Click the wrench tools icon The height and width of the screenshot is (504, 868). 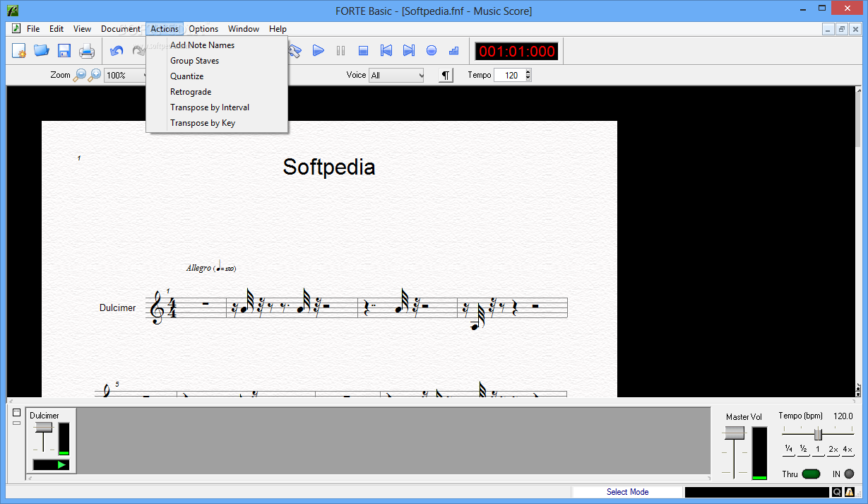tap(296, 51)
